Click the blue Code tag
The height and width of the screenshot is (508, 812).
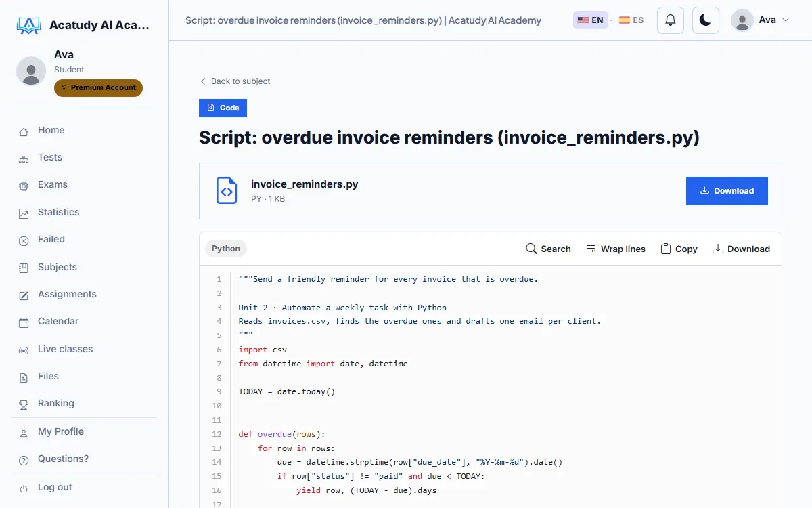pyautogui.click(x=223, y=108)
